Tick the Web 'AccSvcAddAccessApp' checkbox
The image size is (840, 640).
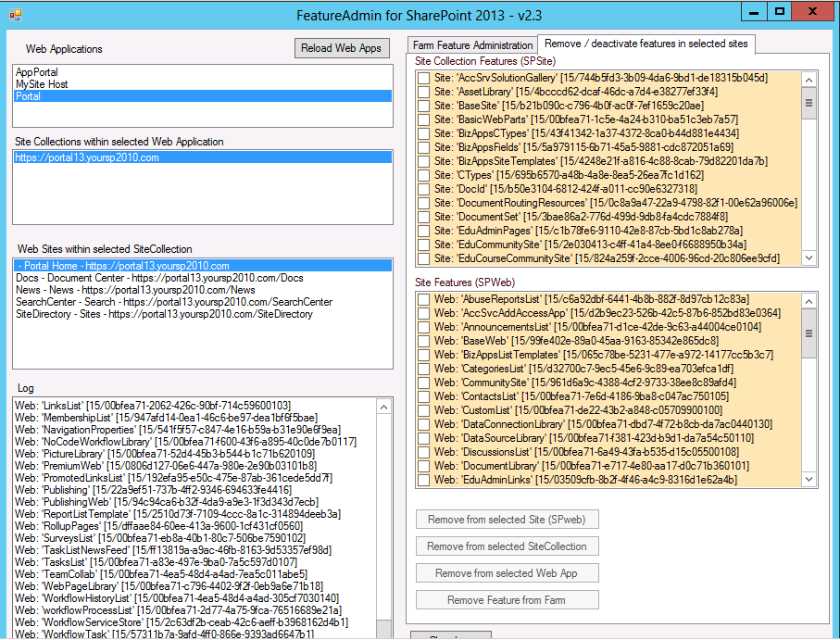[x=424, y=313]
